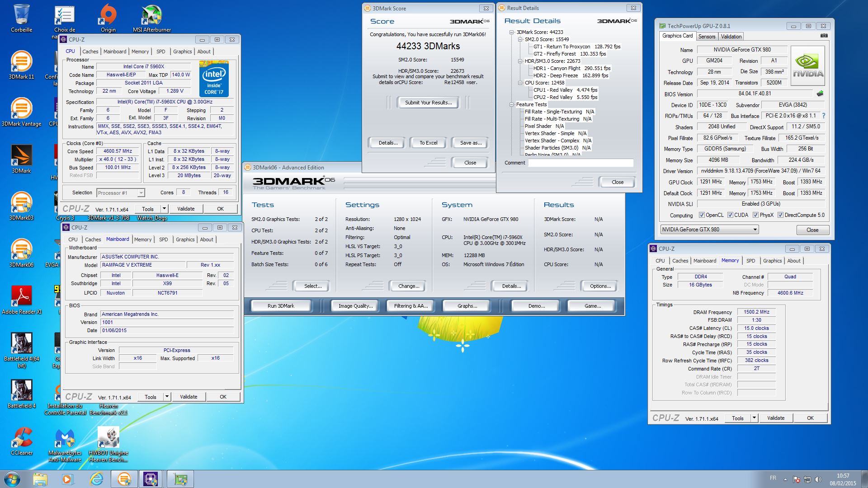The image size is (868, 488).
Task: Open HWBOT Unigine Heaven Benchmark shortcut
Action: [108, 445]
